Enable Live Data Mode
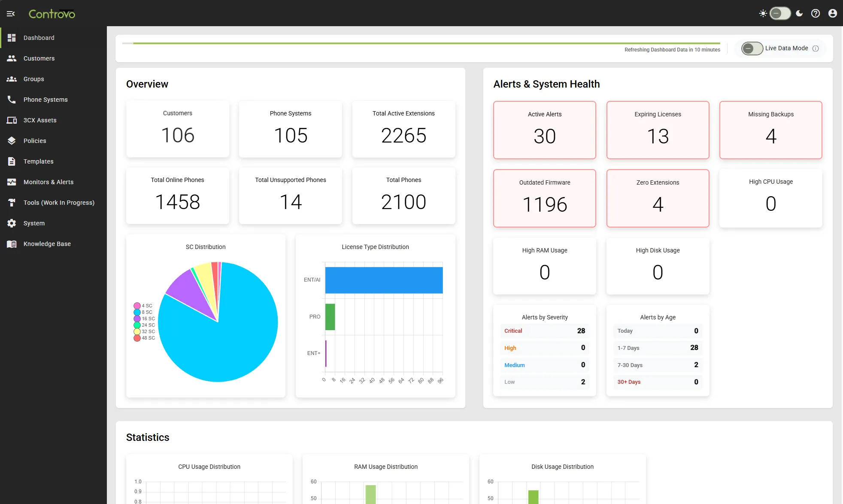Viewport: 843px width, 504px height. click(x=751, y=48)
